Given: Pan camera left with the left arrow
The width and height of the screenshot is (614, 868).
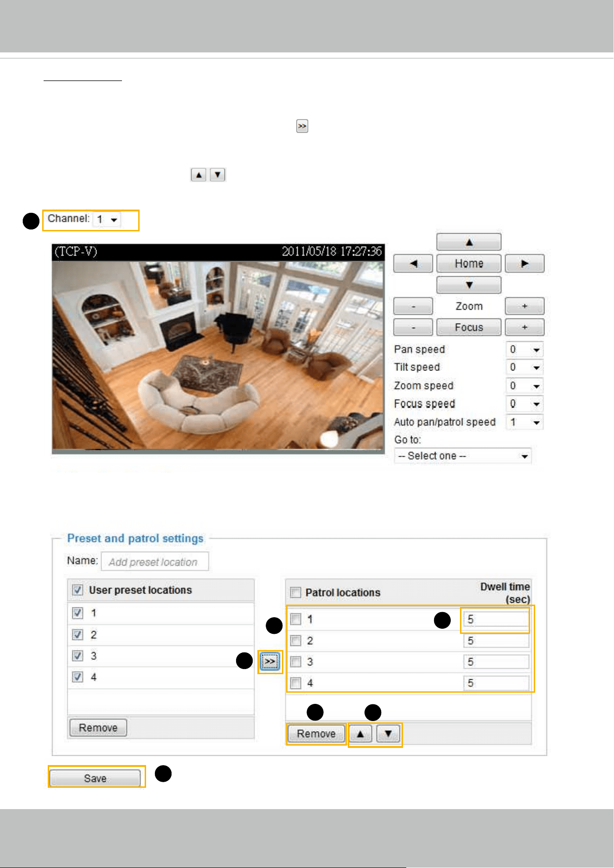Looking at the screenshot, I should point(413,263).
